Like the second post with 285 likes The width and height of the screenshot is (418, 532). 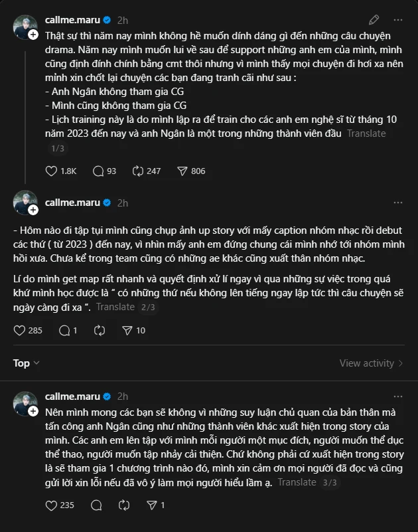19,330
